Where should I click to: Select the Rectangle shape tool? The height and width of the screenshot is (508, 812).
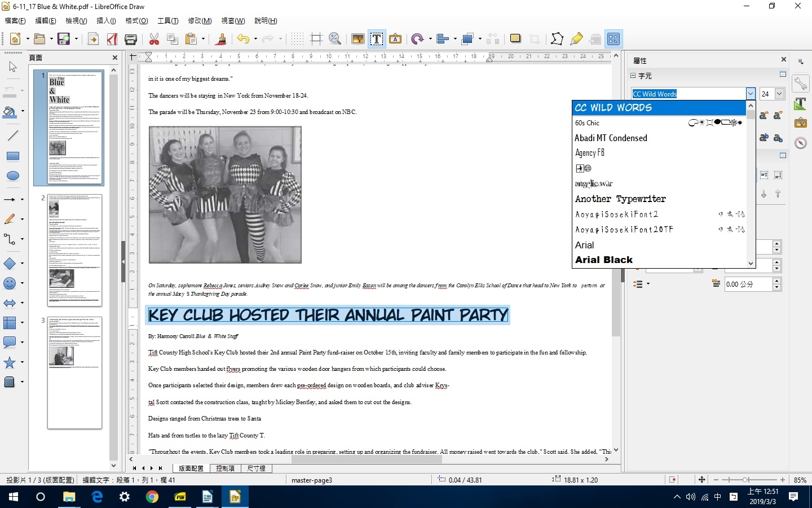tap(12, 156)
